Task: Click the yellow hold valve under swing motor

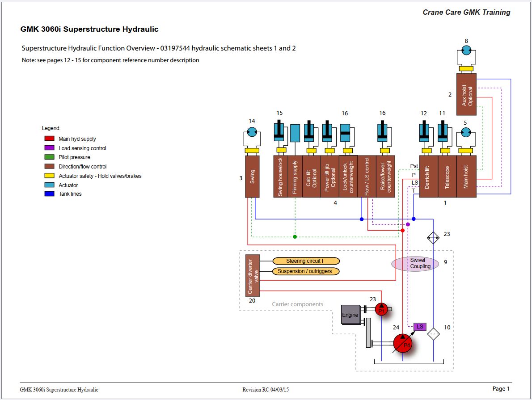Action: pyautogui.click(x=252, y=151)
